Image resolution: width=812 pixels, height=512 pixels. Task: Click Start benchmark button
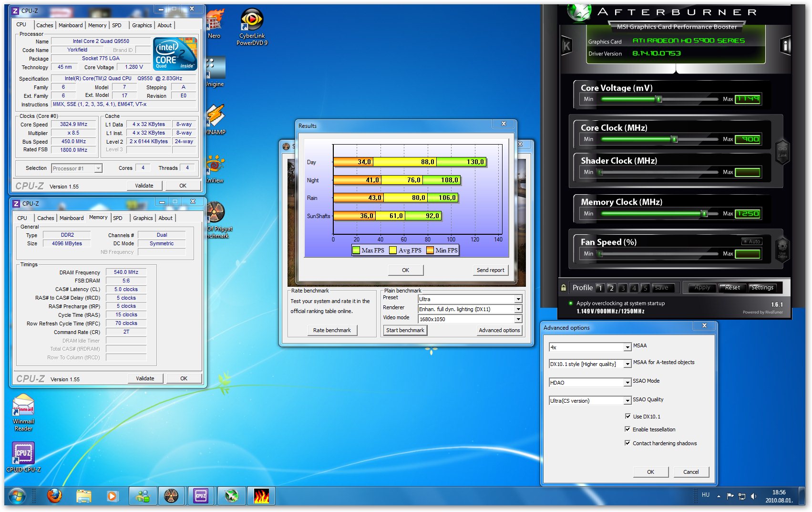[405, 330]
